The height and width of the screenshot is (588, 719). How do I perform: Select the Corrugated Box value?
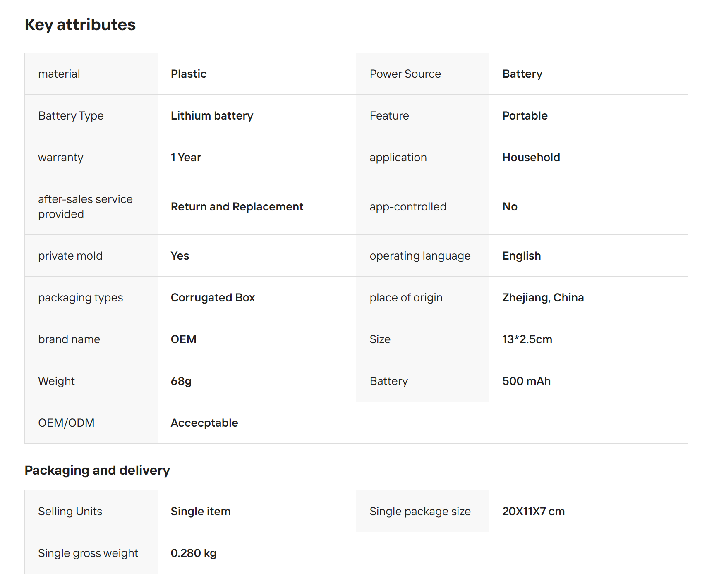click(213, 298)
